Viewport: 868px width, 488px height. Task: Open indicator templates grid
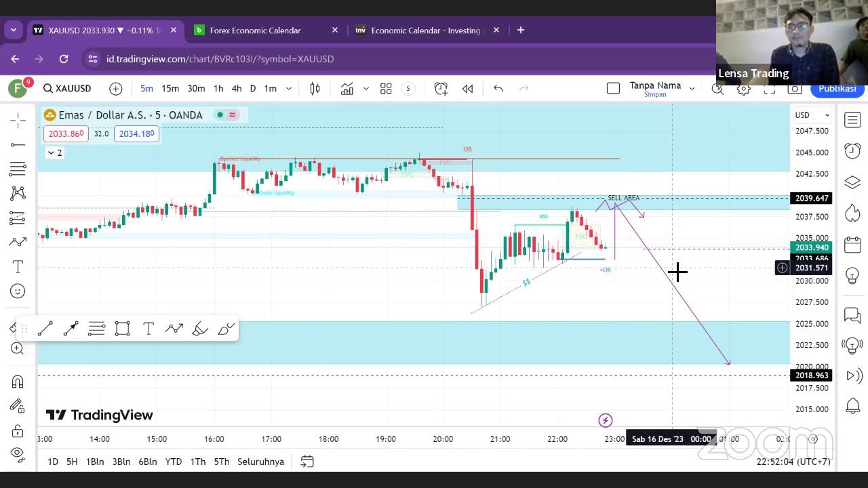(386, 88)
